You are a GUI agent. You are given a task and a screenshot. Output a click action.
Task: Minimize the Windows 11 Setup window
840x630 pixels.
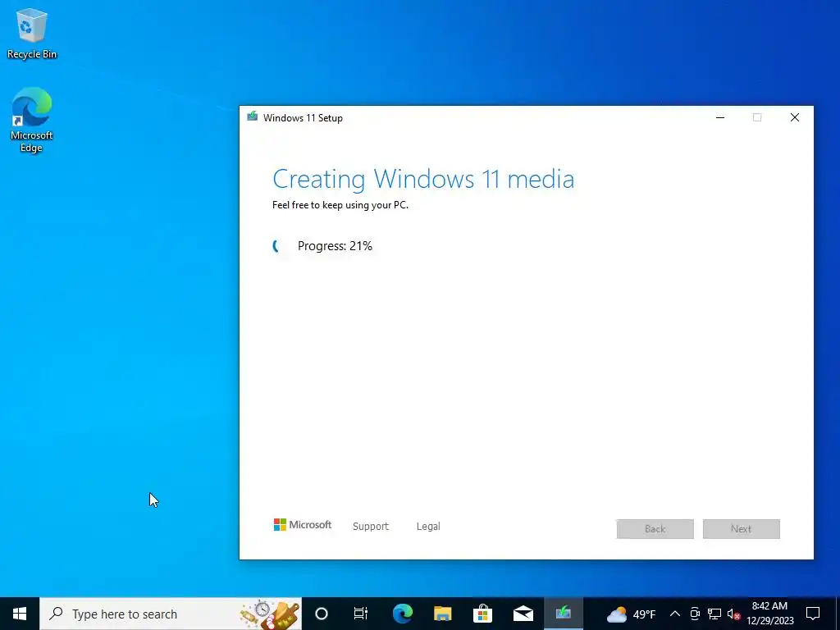tap(720, 117)
